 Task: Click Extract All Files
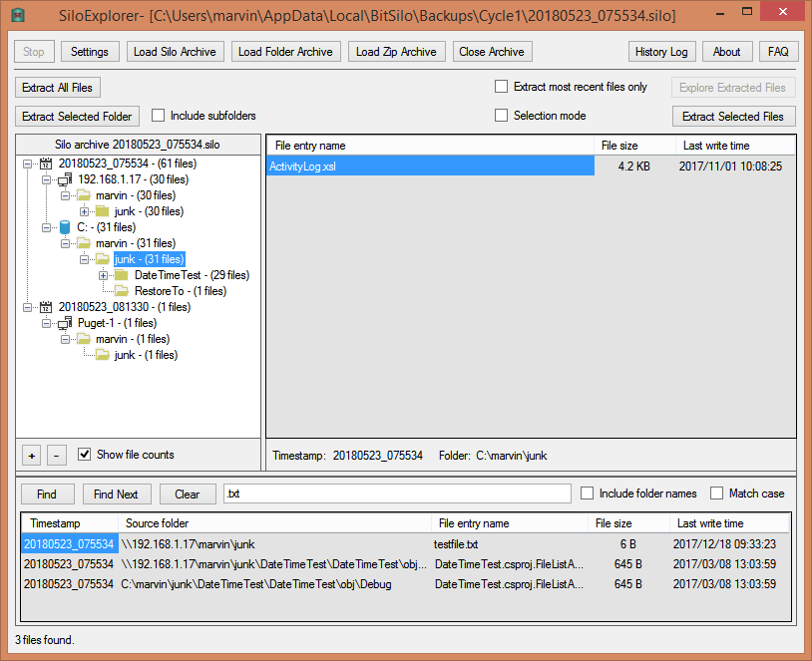point(58,88)
